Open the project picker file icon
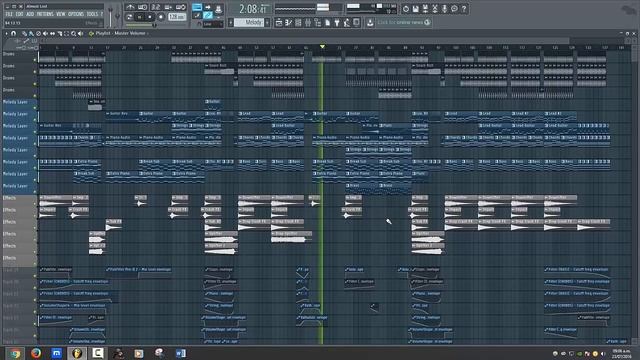 327,23
